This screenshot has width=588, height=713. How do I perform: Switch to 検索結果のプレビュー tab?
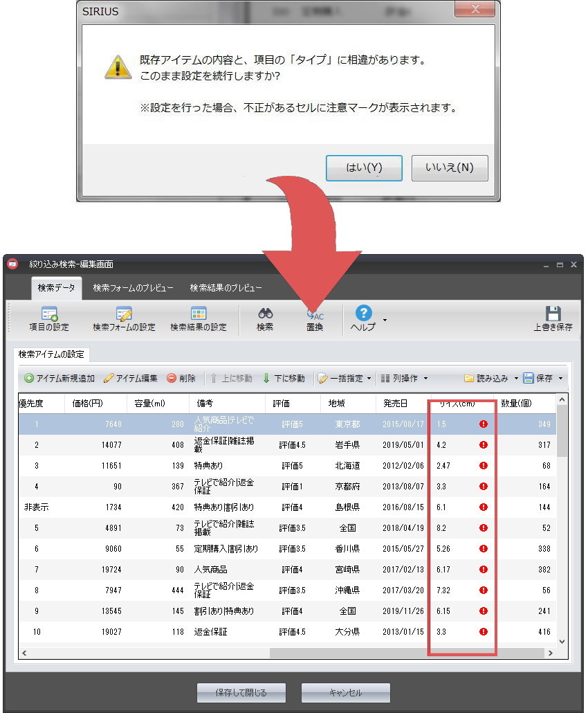click(226, 287)
